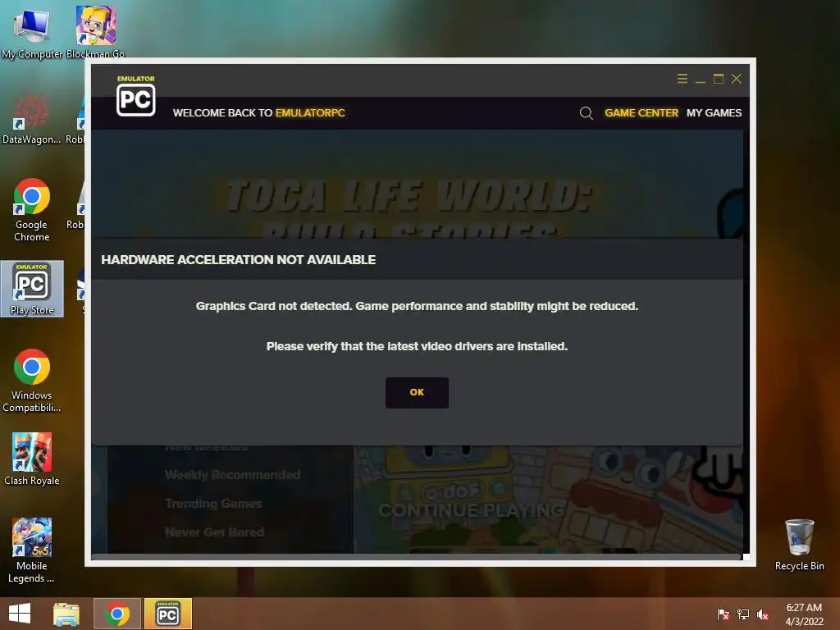The height and width of the screenshot is (630, 840).
Task: Click the CONTINUE PLAYING banner text
Action: (472, 510)
